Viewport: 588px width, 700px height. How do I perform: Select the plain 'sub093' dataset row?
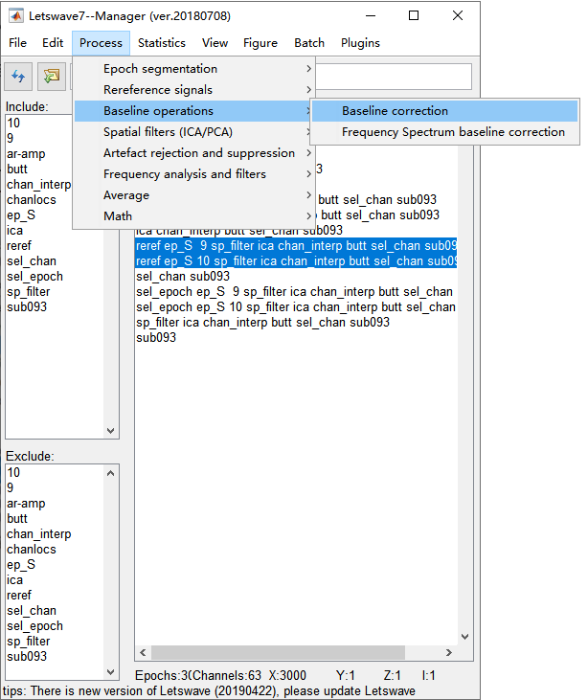coord(296,338)
